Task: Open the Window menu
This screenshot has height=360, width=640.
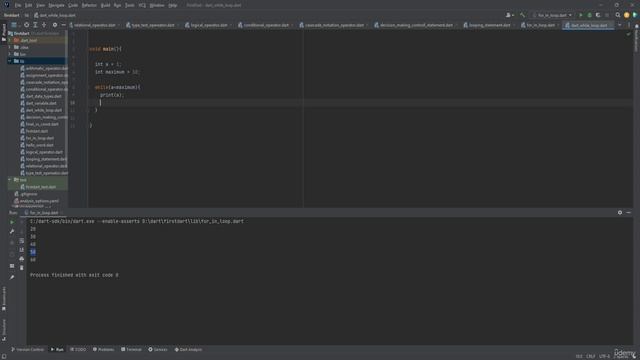Action: click(x=157, y=5)
